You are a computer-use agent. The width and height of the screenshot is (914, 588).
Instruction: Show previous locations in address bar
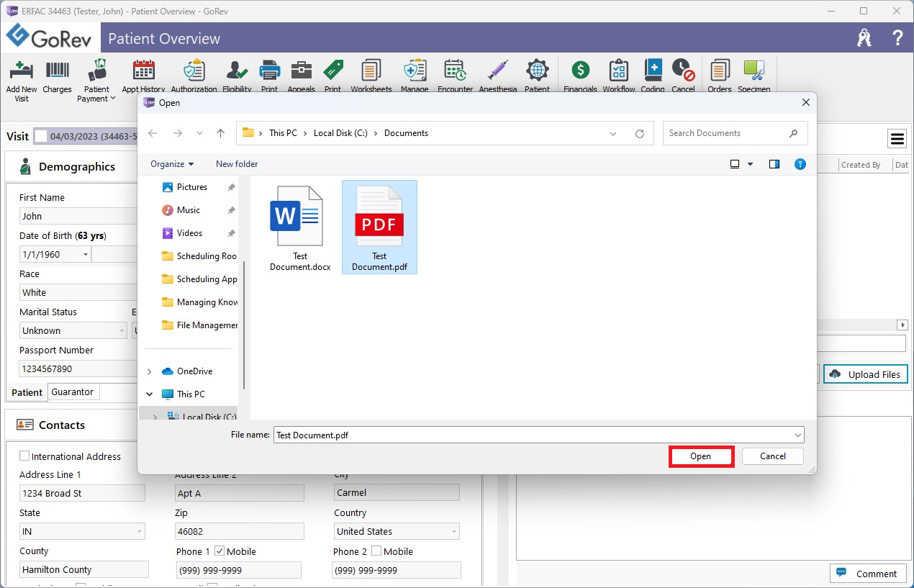click(x=613, y=133)
